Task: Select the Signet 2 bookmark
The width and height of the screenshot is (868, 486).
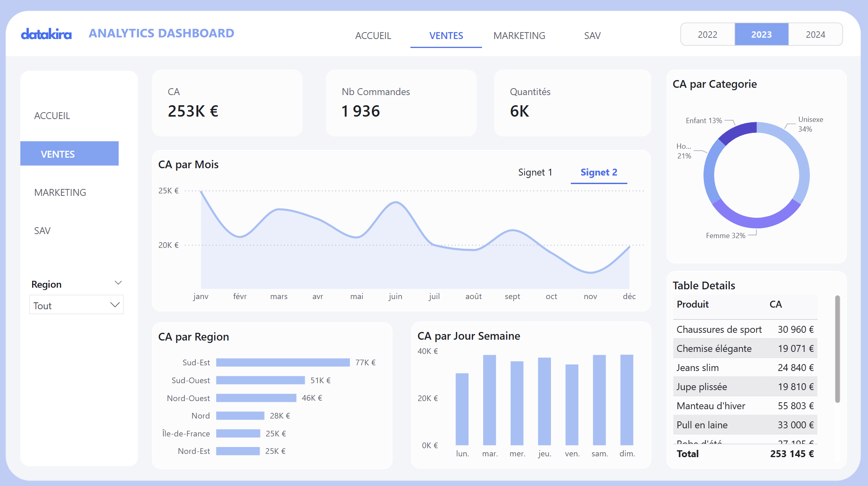Action: point(599,172)
